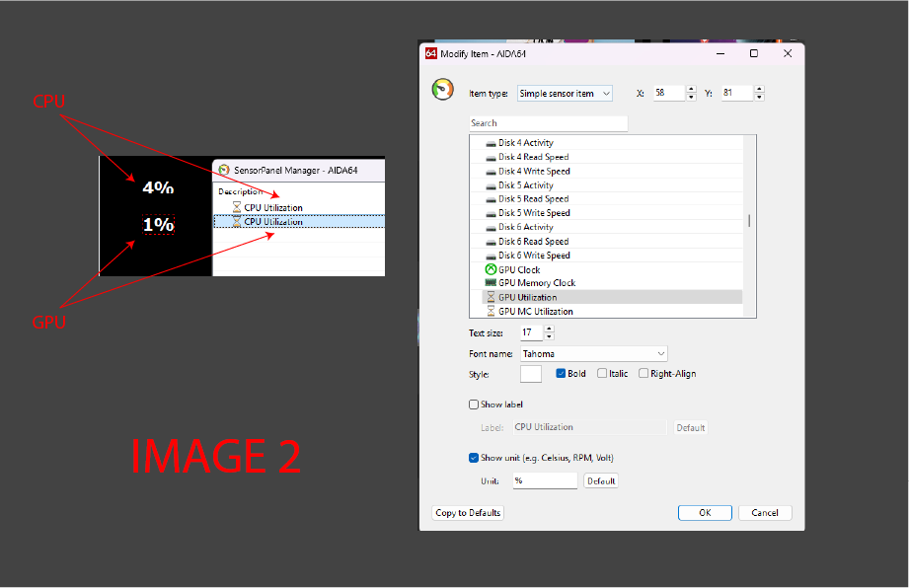
Task: Click the Default button beside Unit
Action: click(601, 480)
